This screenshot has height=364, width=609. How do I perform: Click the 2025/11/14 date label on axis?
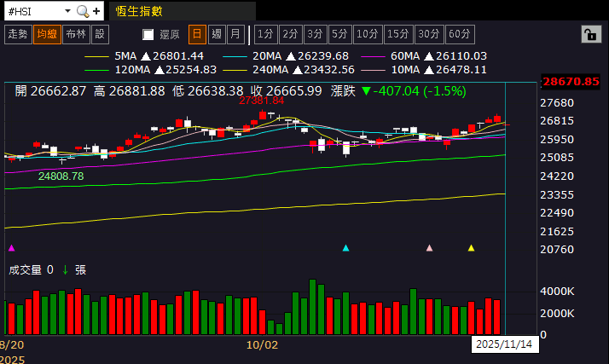(503, 344)
